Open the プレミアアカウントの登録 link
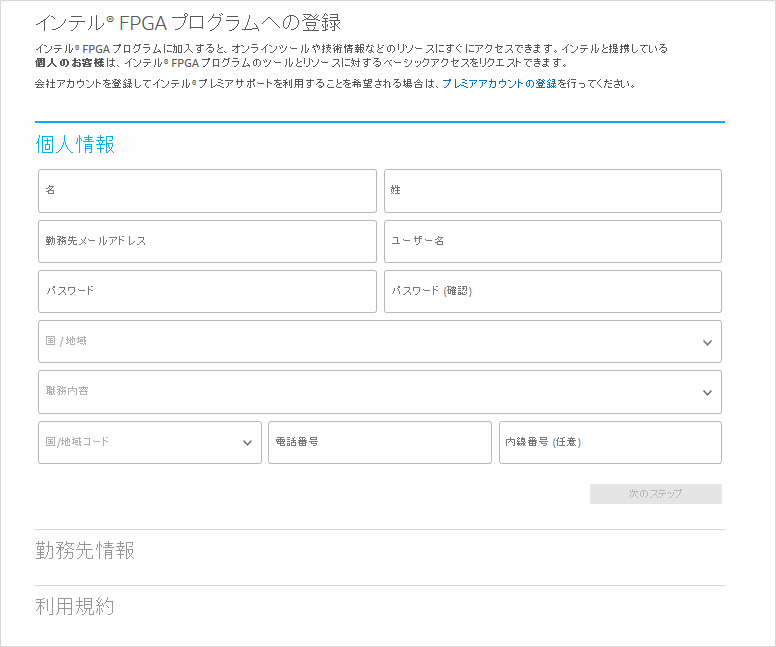Screen dimensions: 776x647 499,84
